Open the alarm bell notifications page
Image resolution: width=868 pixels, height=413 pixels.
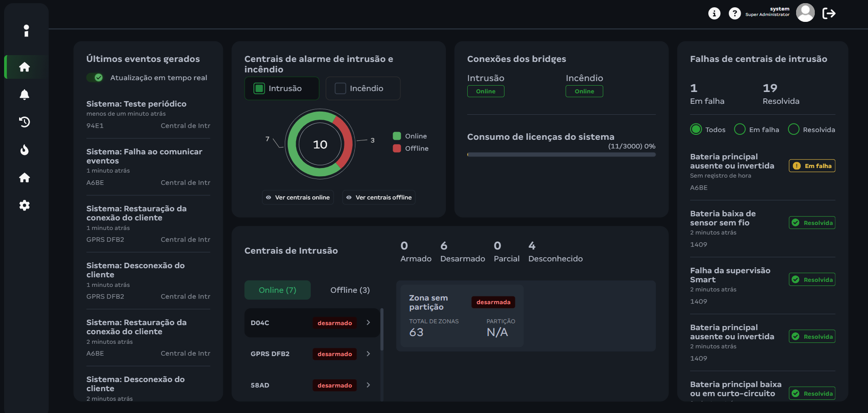pyautogui.click(x=25, y=94)
